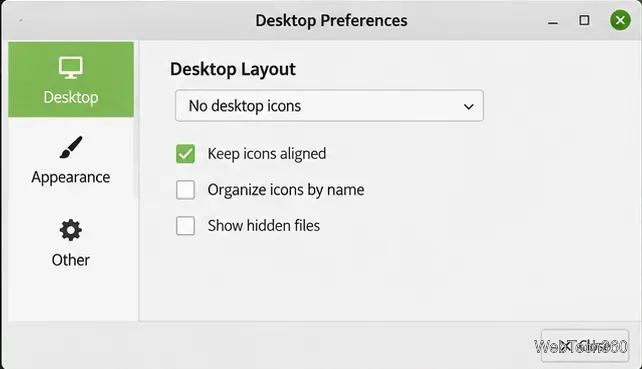Open the Other gear icon
The width and height of the screenshot is (642, 369).
coord(70,230)
